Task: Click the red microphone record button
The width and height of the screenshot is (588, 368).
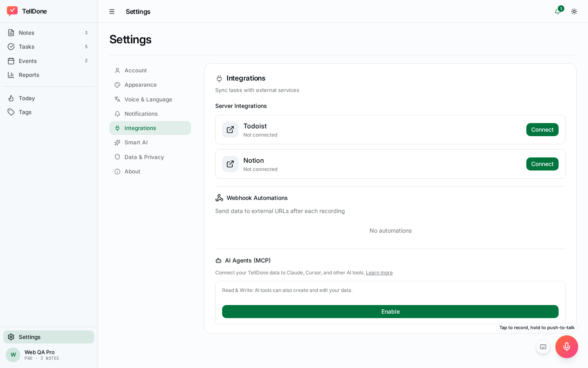Action: pos(566,347)
